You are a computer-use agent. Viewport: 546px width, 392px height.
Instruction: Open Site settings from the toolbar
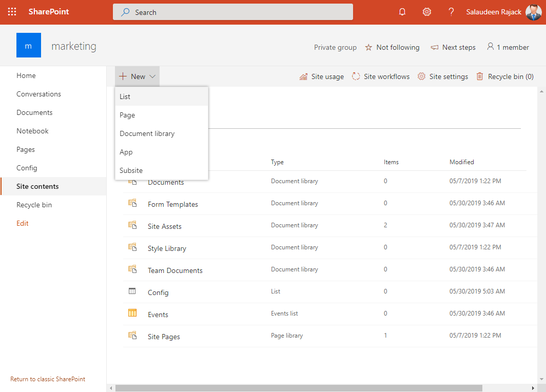(x=442, y=76)
